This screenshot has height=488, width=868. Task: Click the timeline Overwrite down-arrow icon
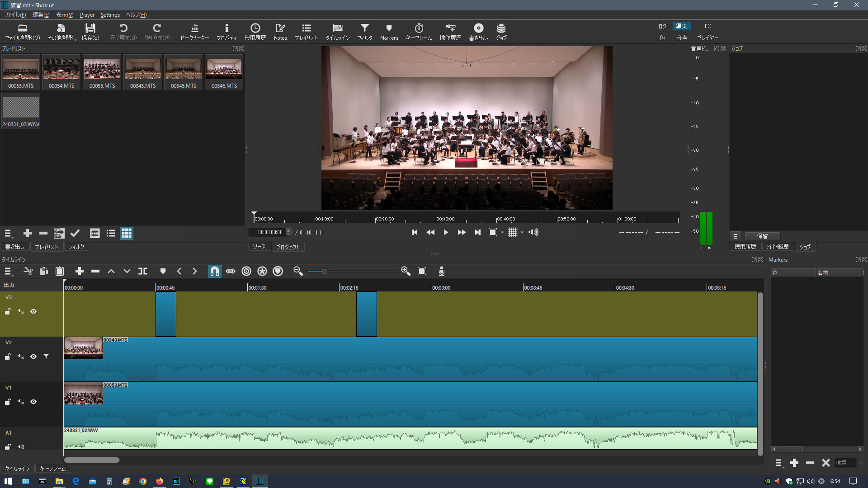[x=127, y=271]
